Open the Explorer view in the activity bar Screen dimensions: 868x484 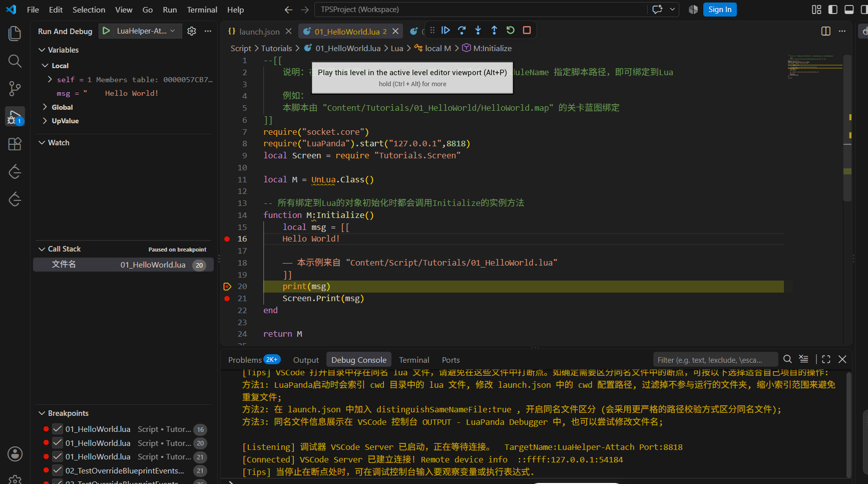15,34
